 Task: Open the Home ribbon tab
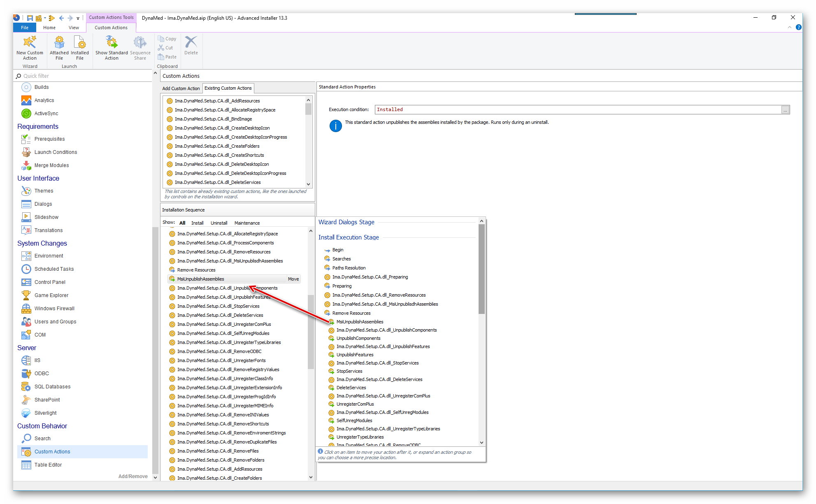[49, 28]
